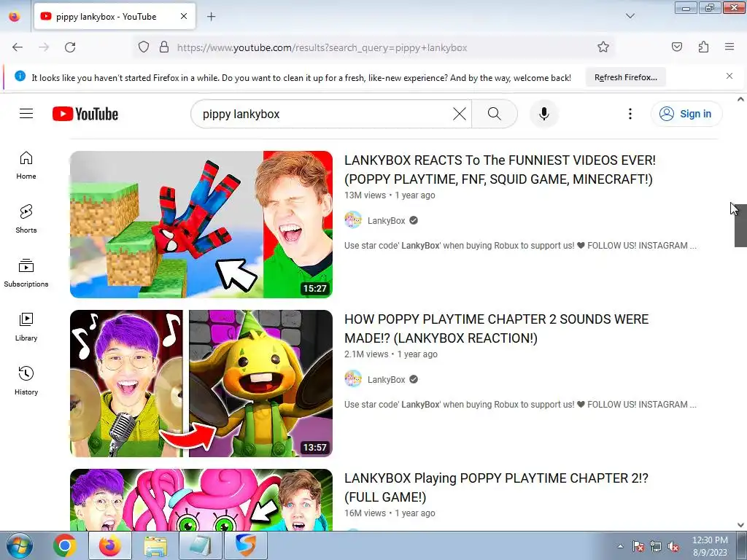Image resolution: width=747 pixels, height=560 pixels.
Task: Click the 13M views text
Action: tap(365, 195)
